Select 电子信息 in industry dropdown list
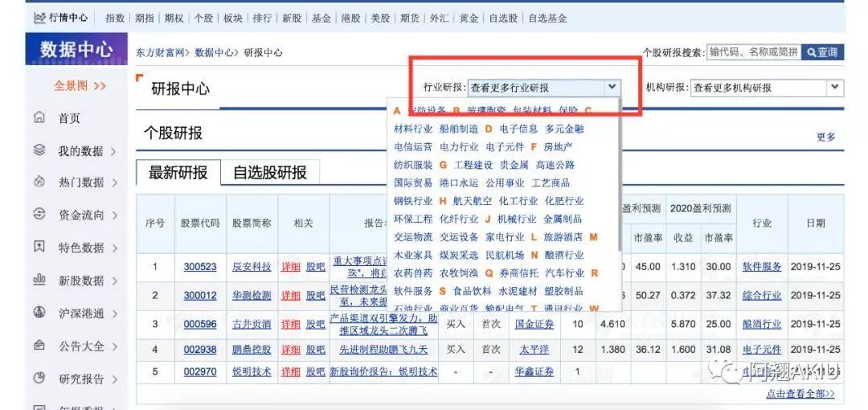This screenshot has width=868, height=410. (518, 129)
